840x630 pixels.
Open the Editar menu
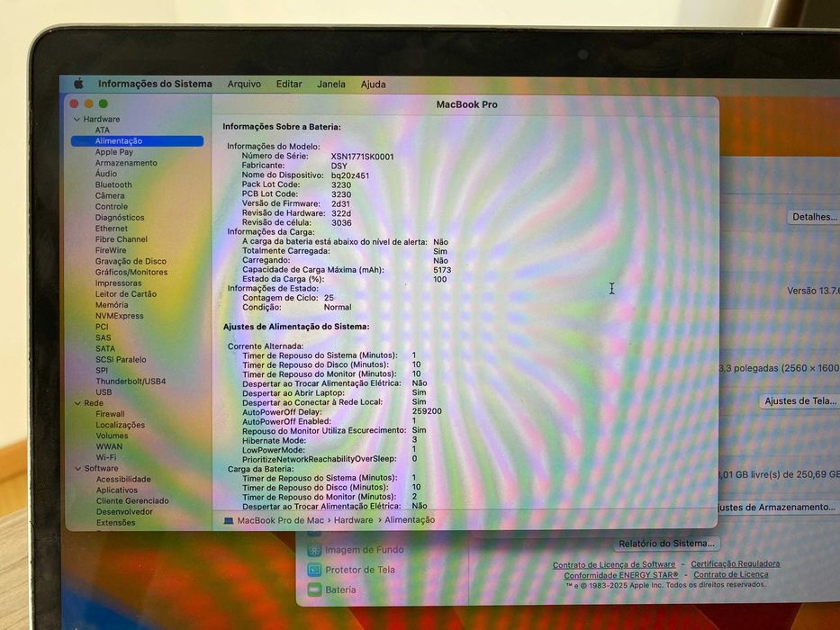pos(289,84)
